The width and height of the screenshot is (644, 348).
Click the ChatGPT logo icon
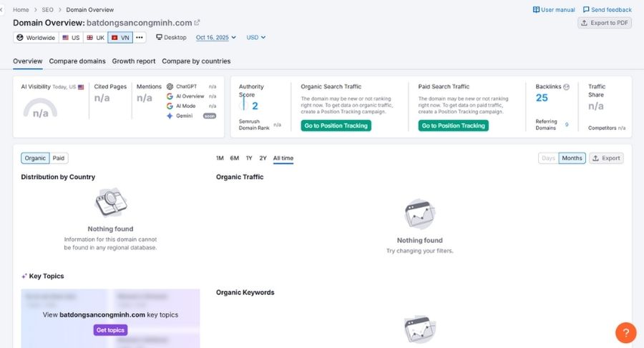click(x=170, y=86)
